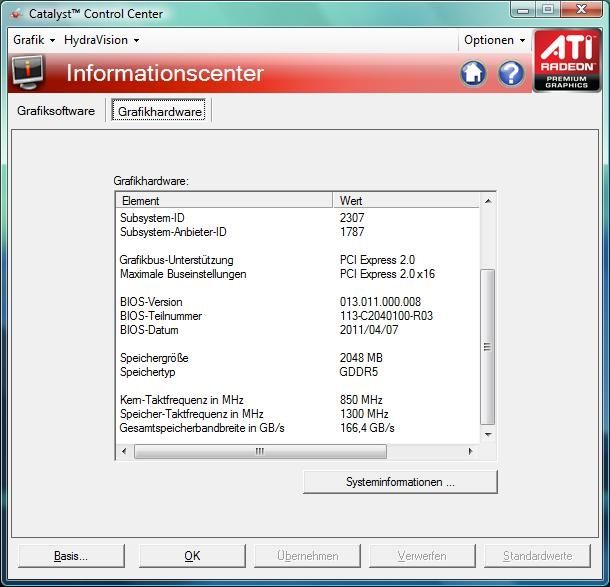Image resolution: width=610 pixels, height=587 pixels.
Task: Select the BIOS-Teilnummer row
Action: click(x=298, y=316)
